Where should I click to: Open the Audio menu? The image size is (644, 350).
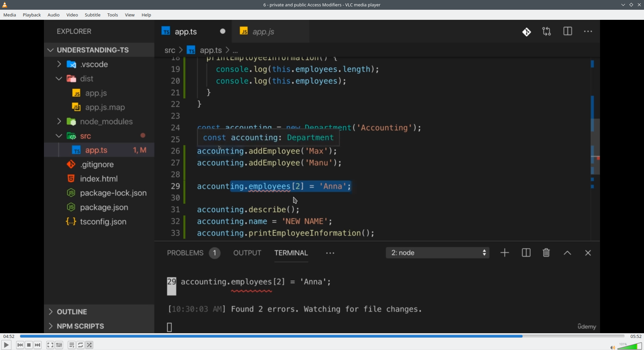54,15
